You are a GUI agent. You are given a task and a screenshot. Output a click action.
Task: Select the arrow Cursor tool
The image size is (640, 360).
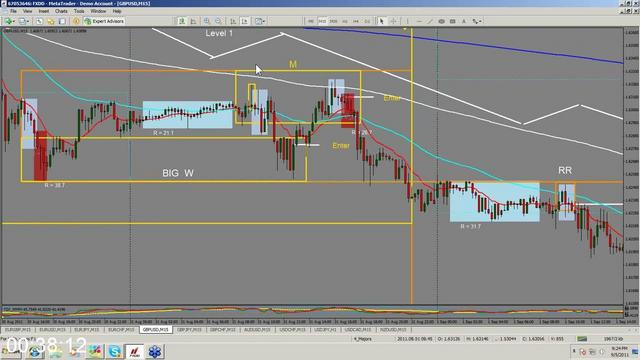[x=382, y=21]
